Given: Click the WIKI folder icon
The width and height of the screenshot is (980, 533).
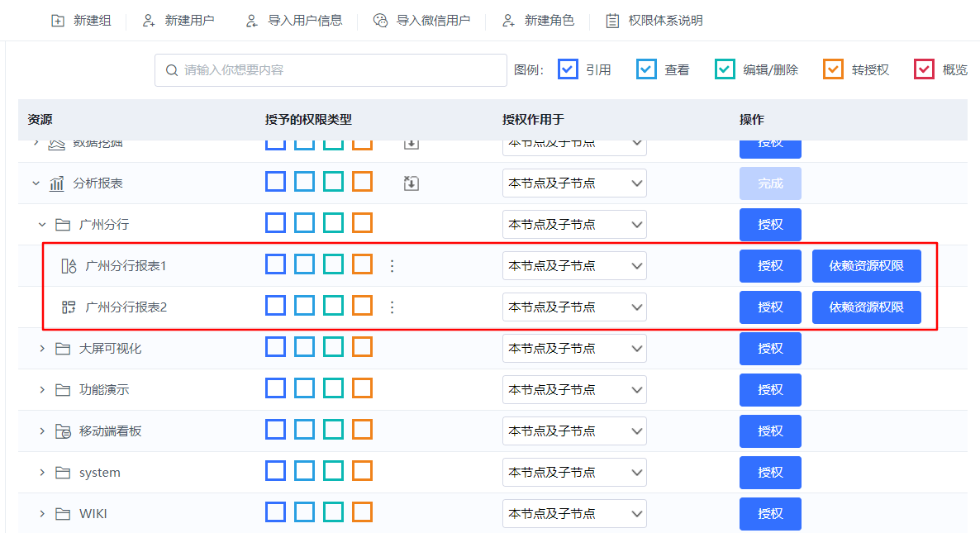Looking at the screenshot, I should click(63, 514).
